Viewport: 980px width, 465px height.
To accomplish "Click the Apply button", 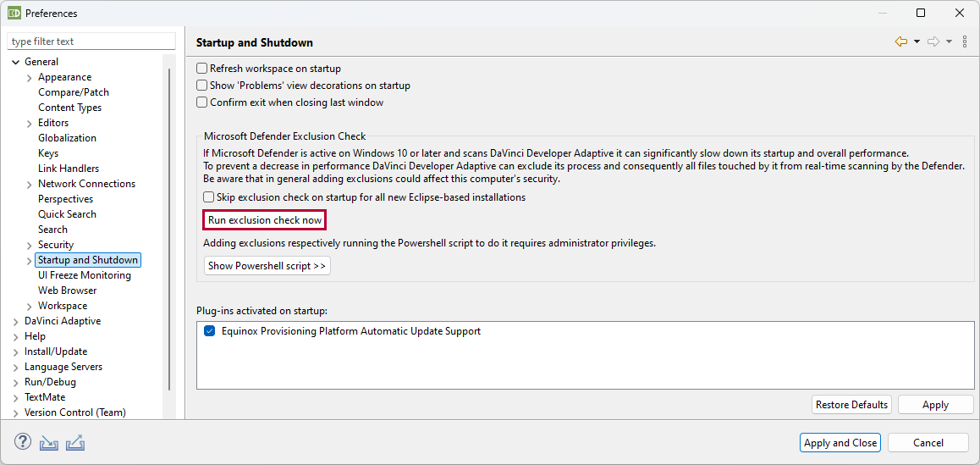I will tap(936, 405).
